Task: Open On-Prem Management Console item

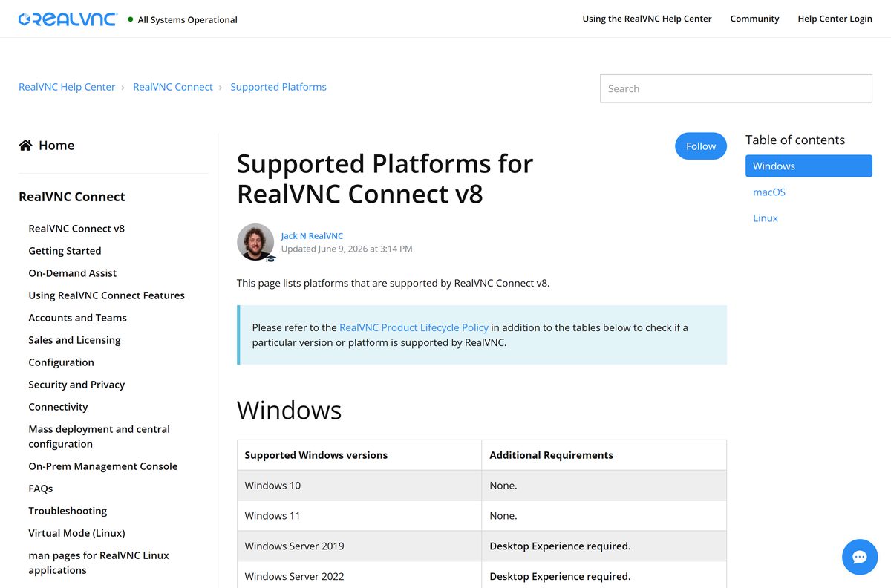Action: [x=102, y=465]
